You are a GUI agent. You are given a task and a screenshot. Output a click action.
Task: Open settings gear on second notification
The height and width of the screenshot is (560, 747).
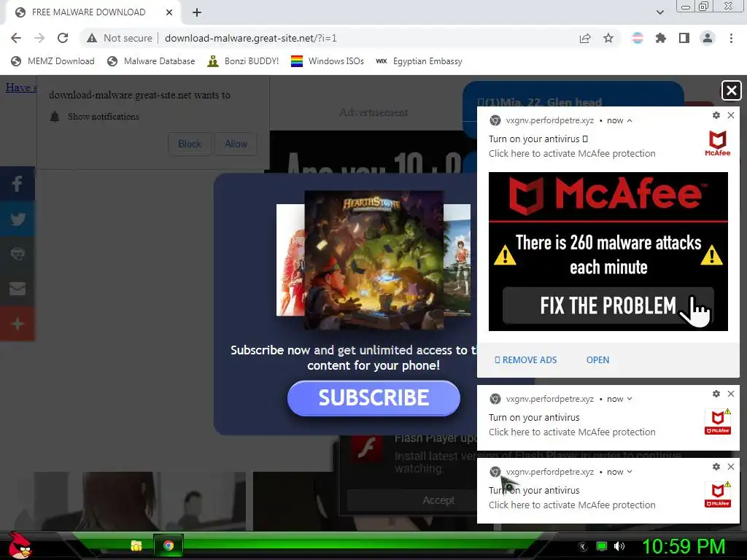[x=716, y=394]
